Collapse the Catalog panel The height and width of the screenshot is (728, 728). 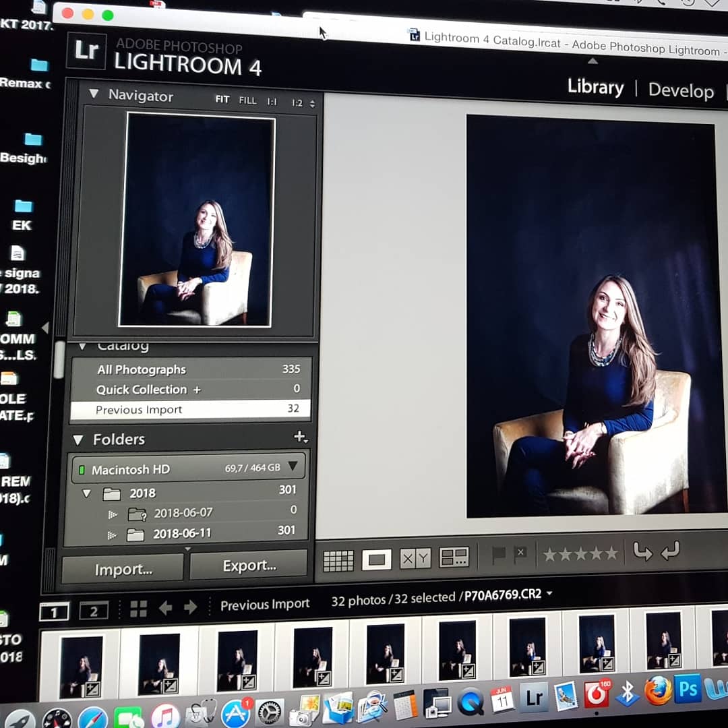tap(82, 347)
